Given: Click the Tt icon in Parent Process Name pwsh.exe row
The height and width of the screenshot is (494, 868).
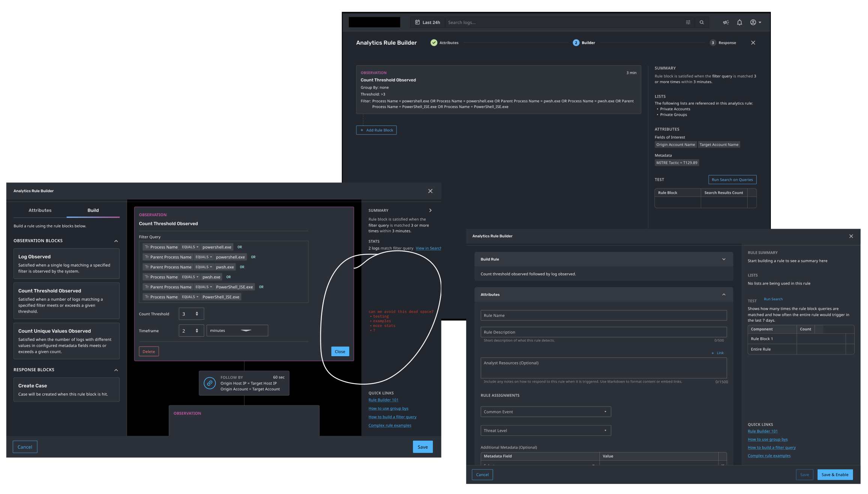Looking at the screenshot, I should pyautogui.click(x=147, y=267).
